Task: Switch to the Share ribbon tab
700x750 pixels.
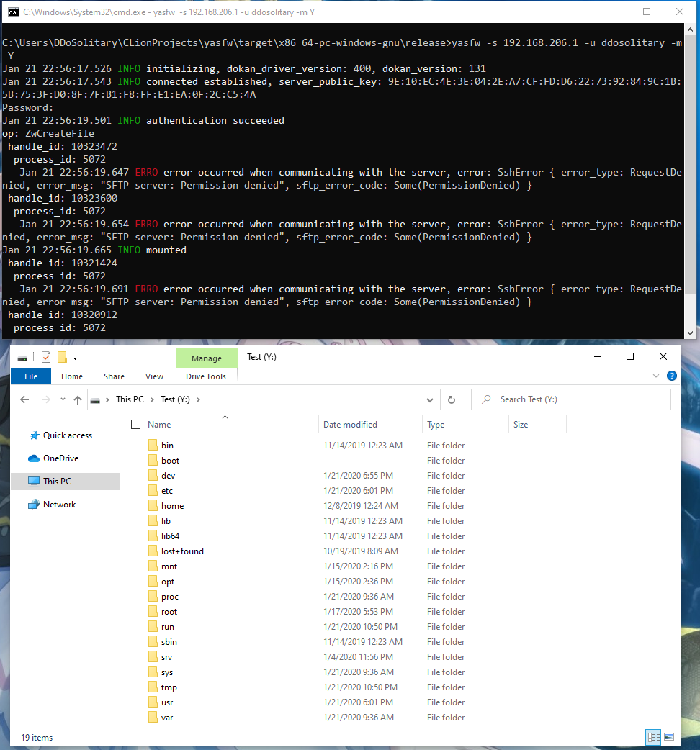Action: pos(114,376)
